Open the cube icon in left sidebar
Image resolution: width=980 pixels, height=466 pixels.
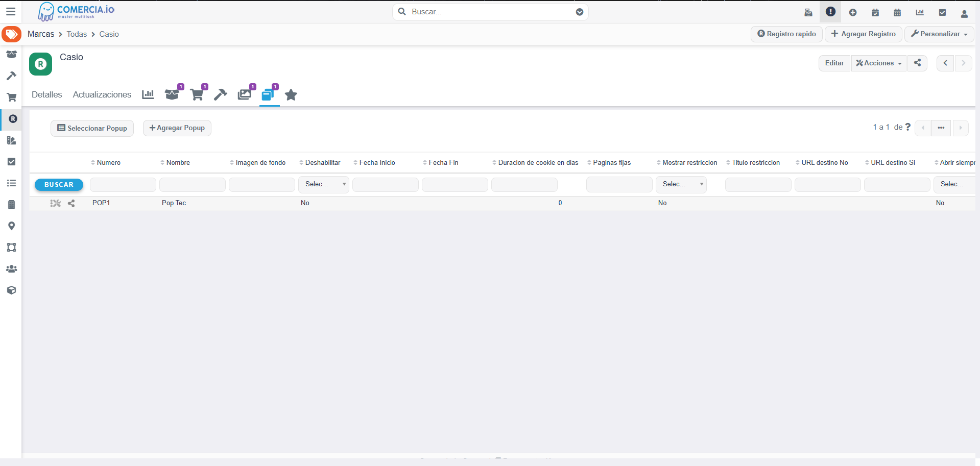point(11,290)
